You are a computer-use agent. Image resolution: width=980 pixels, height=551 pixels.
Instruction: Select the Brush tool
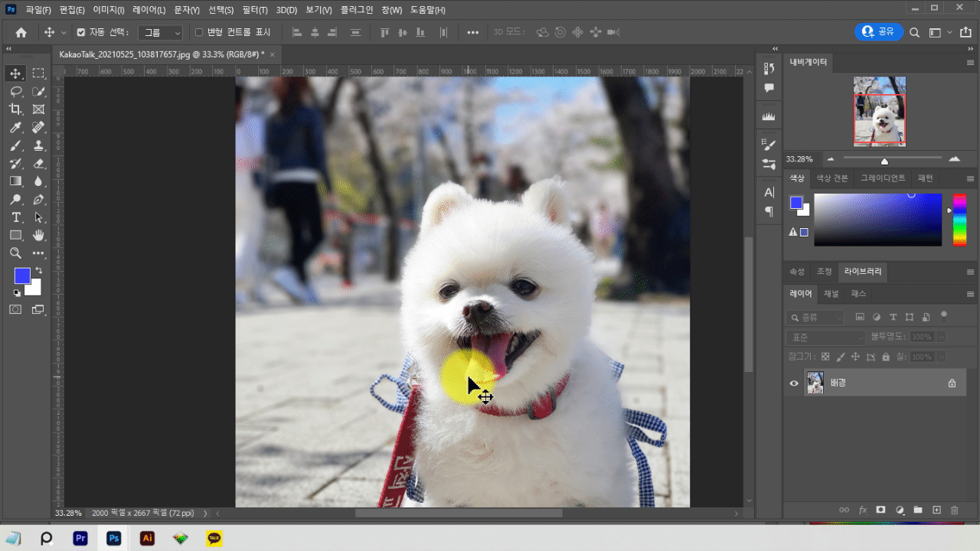[15, 145]
